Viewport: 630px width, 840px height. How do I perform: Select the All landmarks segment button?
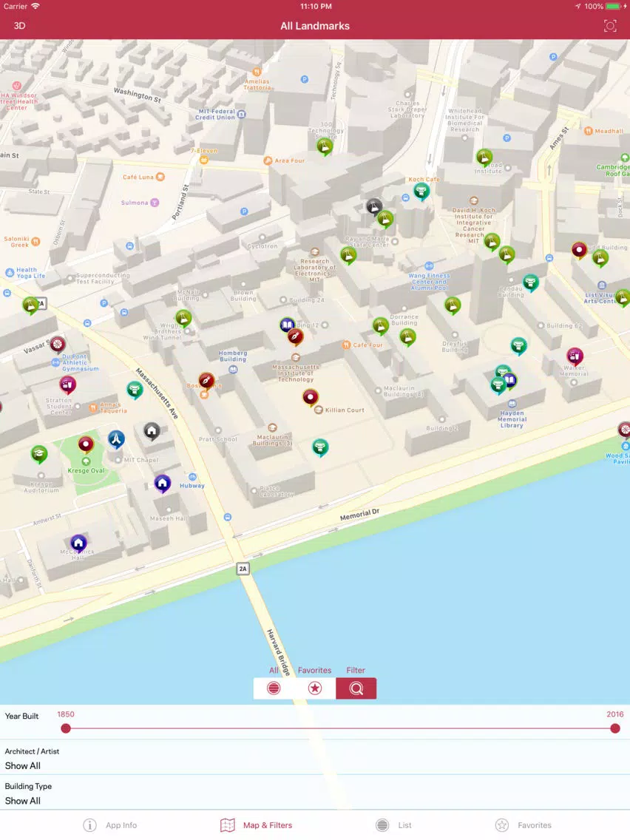[x=274, y=688]
